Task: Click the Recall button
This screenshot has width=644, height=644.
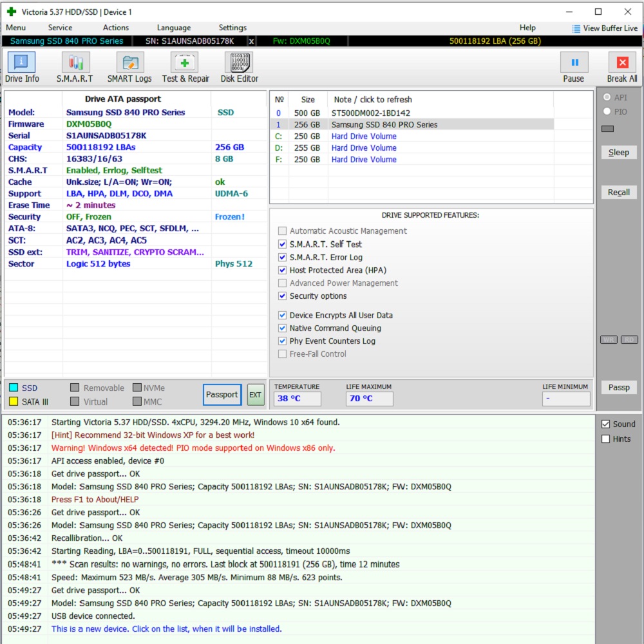Action: click(x=618, y=192)
